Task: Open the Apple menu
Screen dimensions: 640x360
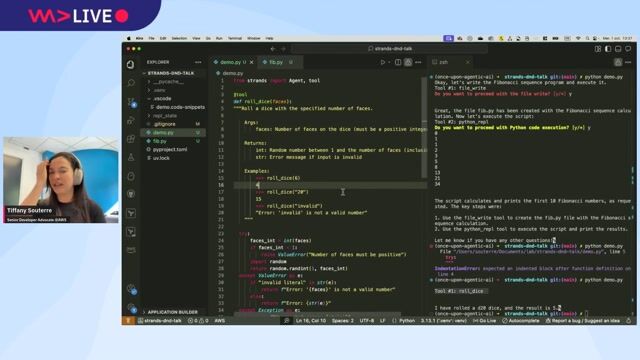Action: pos(129,38)
